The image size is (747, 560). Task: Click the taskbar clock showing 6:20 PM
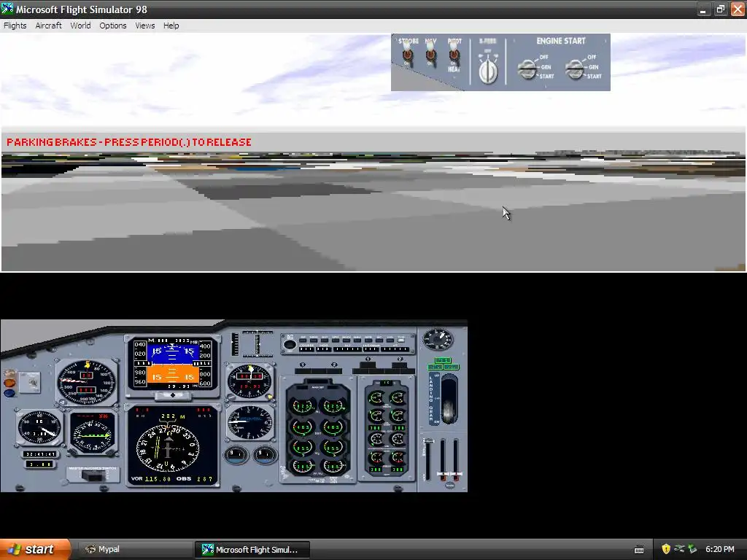tap(720, 549)
